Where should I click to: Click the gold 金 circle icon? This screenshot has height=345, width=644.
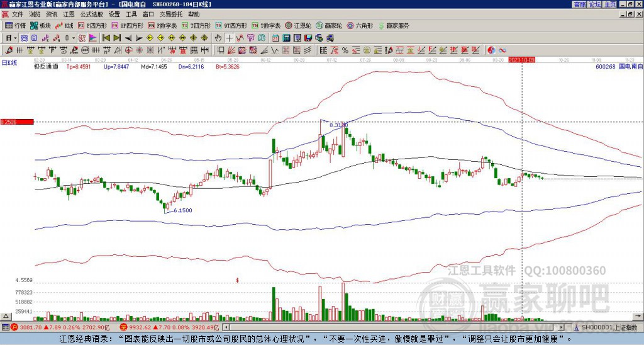[x=367, y=50]
